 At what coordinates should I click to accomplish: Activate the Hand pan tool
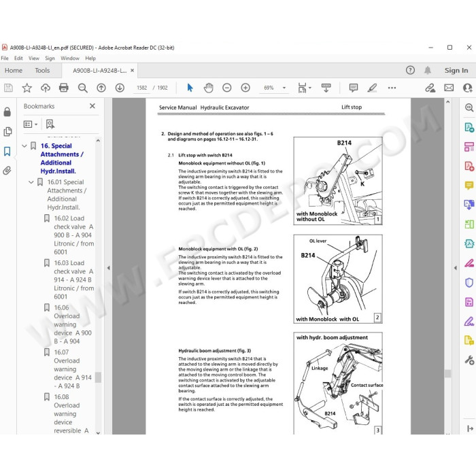(209, 88)
